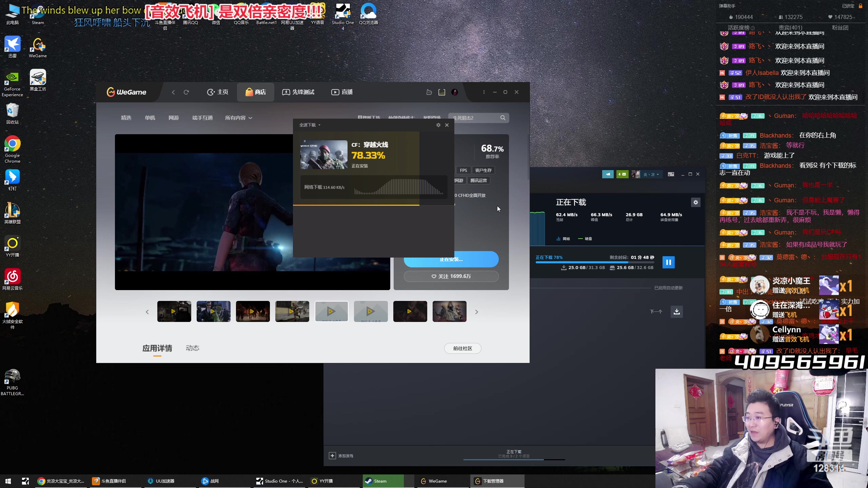Click the 丧尸生存 tag
Image resolution: width=868 pixels, height=488 pixels.
click(483, 170)
